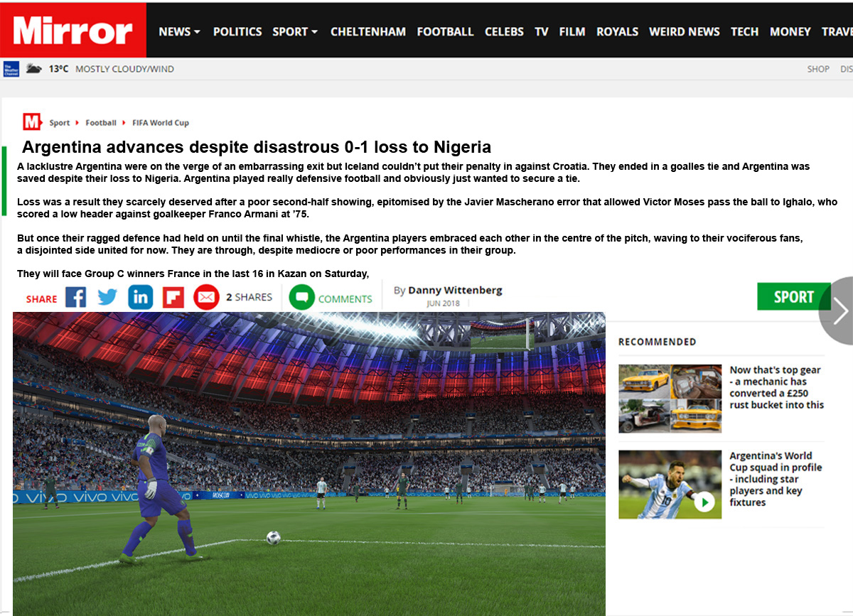
Task: Open the WEIRD NEWS section
Action: coord(685,31)
